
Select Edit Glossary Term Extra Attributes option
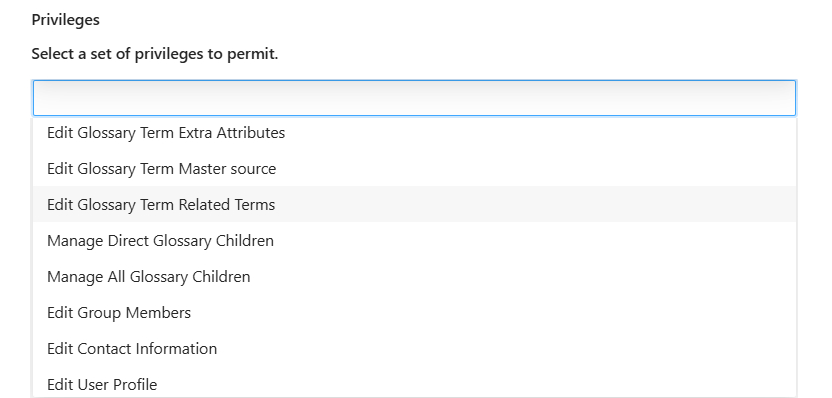click(414, 133)
